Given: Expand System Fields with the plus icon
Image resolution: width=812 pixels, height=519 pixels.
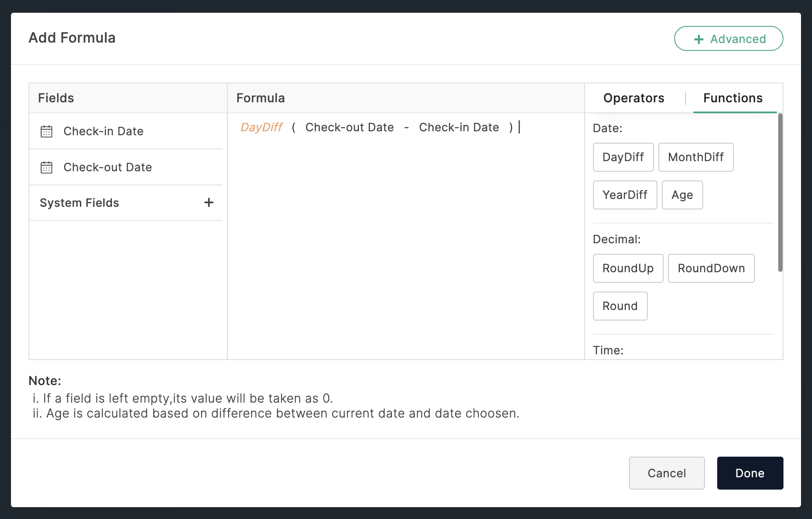Looking at the screenshot, I should pos(209,202).
